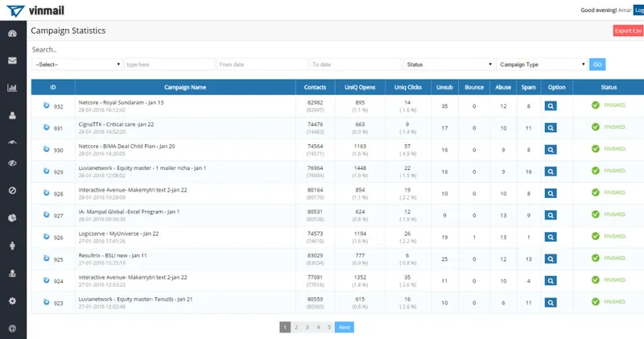This screenshot has width=644, height=339.
Task: Open the bar chart statistics sidebar icon
Action: (12, 88)
